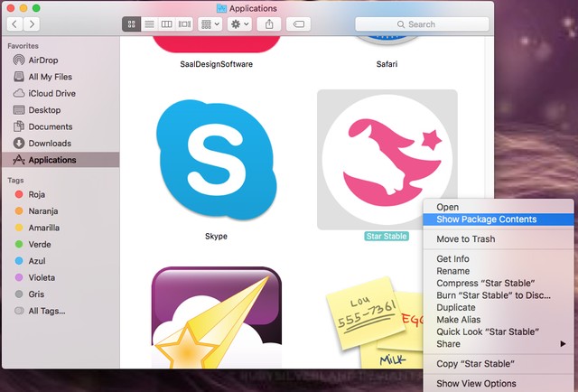Choose Show Package Contents
The height and width of the screenshot is (392, 578).
[x=499, y=219]
